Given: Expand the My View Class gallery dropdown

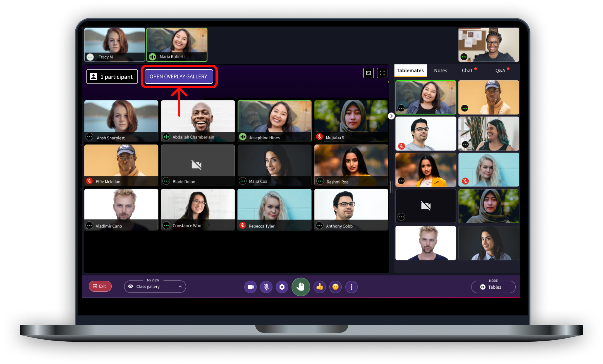Looking at the screenshot, I should 155,286.
